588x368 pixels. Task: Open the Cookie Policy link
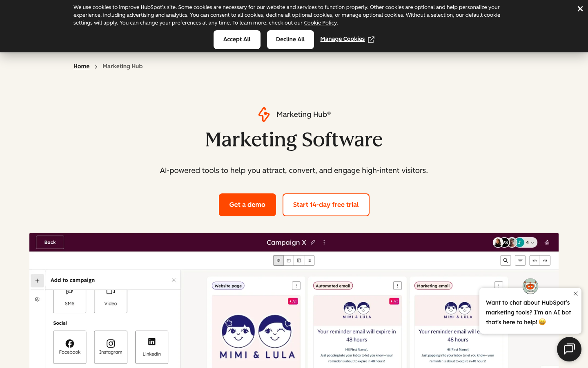(x=320, y=23)
